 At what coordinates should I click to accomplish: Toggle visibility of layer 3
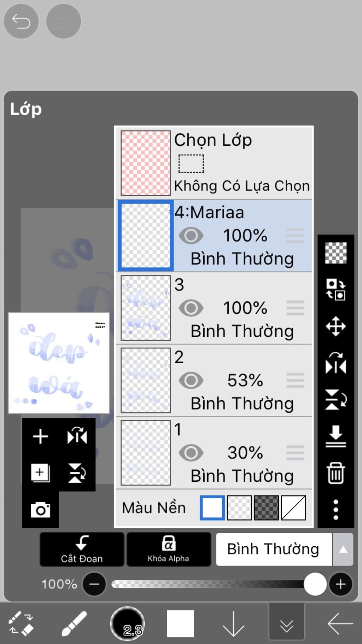(x=191, y=308)
